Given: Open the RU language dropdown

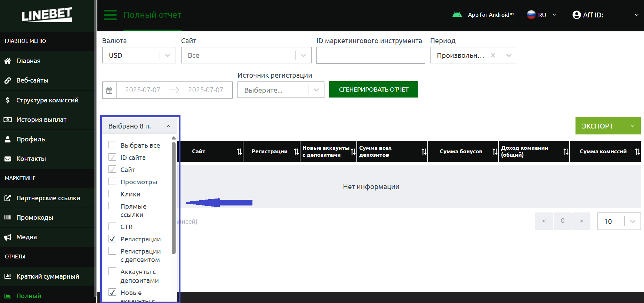Looking at the screenshot, I should (x=542, y=15).
